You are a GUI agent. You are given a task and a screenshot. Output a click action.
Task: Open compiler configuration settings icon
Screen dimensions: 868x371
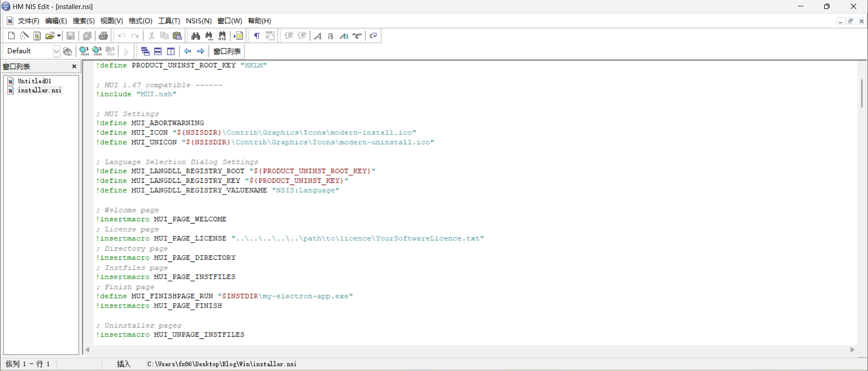coord(67,51)
